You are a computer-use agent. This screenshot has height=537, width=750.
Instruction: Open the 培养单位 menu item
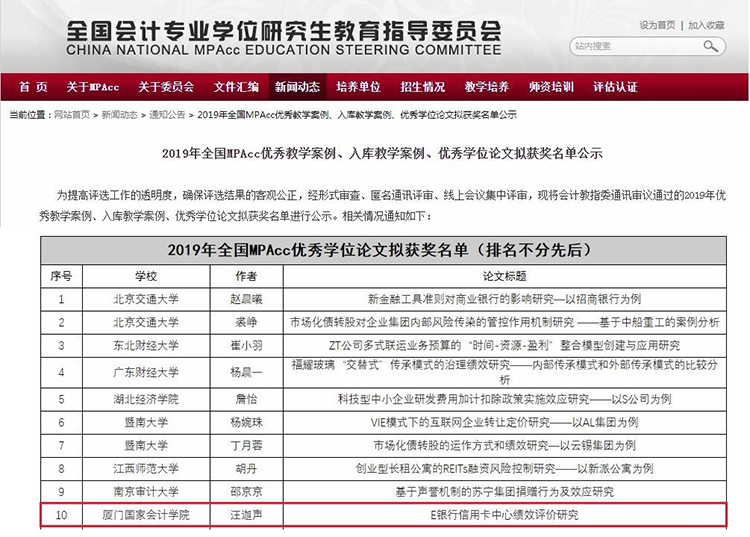[358, 87]
